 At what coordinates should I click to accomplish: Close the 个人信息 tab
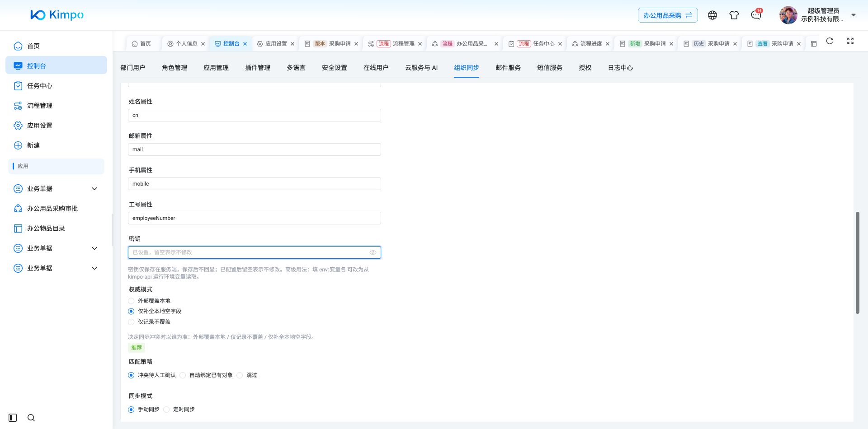click(x=203, y=44)
